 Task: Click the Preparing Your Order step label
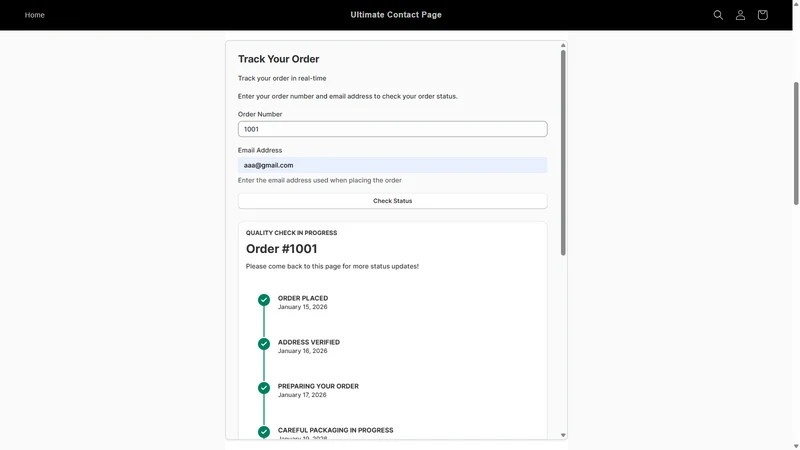[318, 386]
